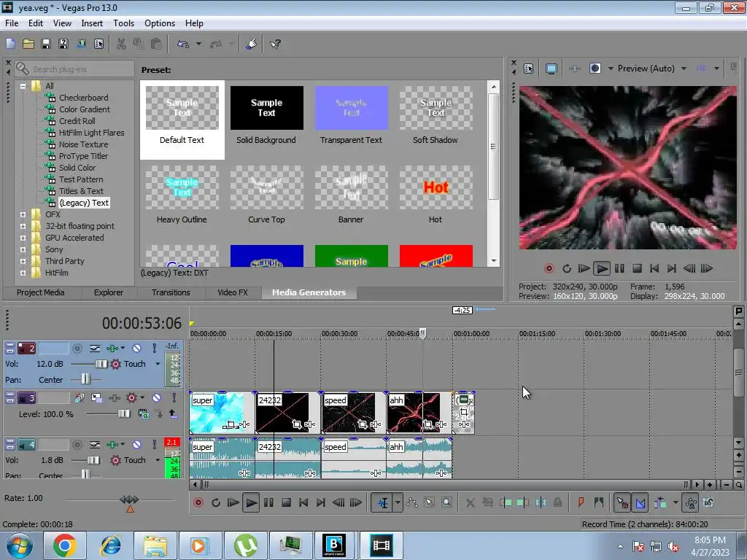This screenshot has width=747, height=560.
Task: Open Track Motion on video track 3
Action: pyautogui.click(x=97, y=397)
